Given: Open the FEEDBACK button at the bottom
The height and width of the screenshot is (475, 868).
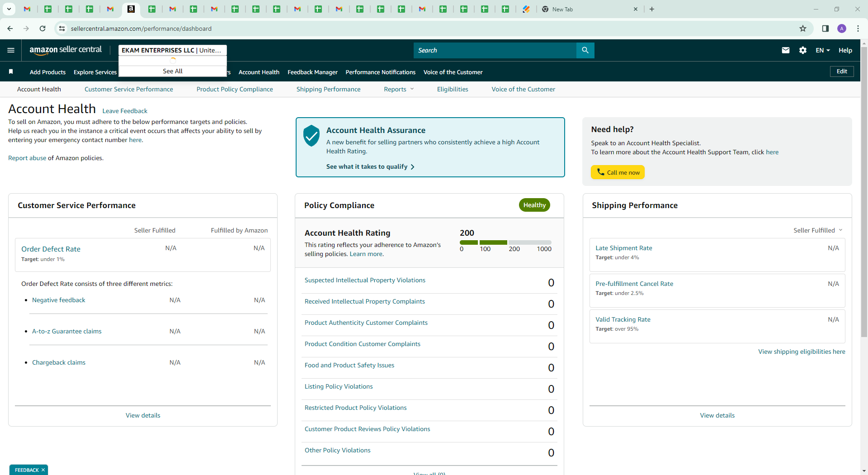Looking at the screenshot, I should point(27,470).
